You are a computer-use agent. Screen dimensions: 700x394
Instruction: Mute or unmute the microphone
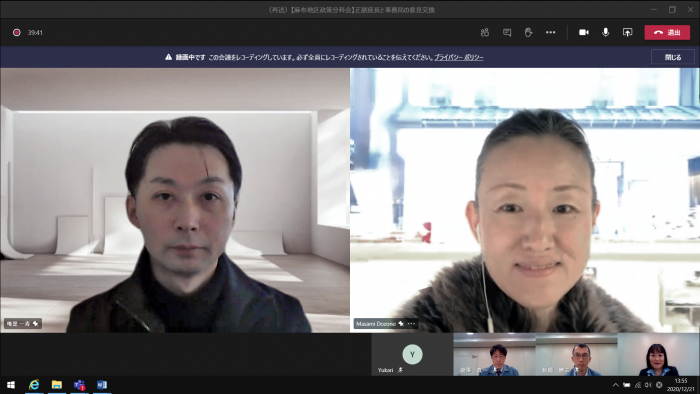click(x=605, y=32)
